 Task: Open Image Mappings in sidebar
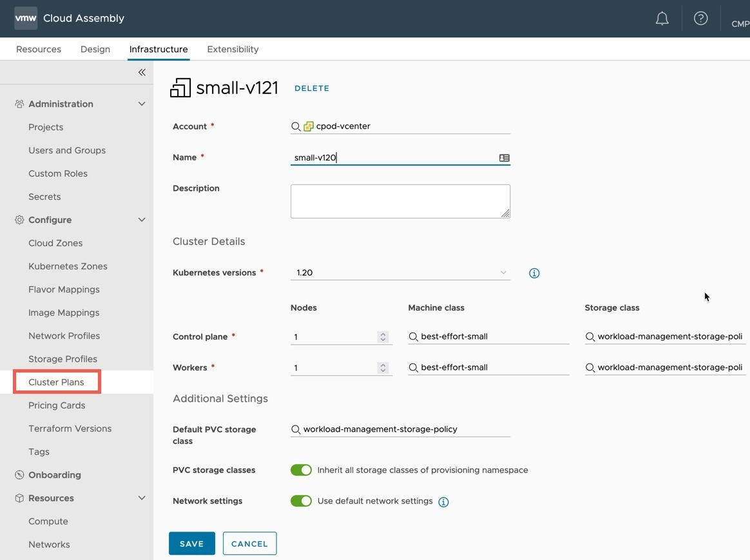(x=64, y=313)
